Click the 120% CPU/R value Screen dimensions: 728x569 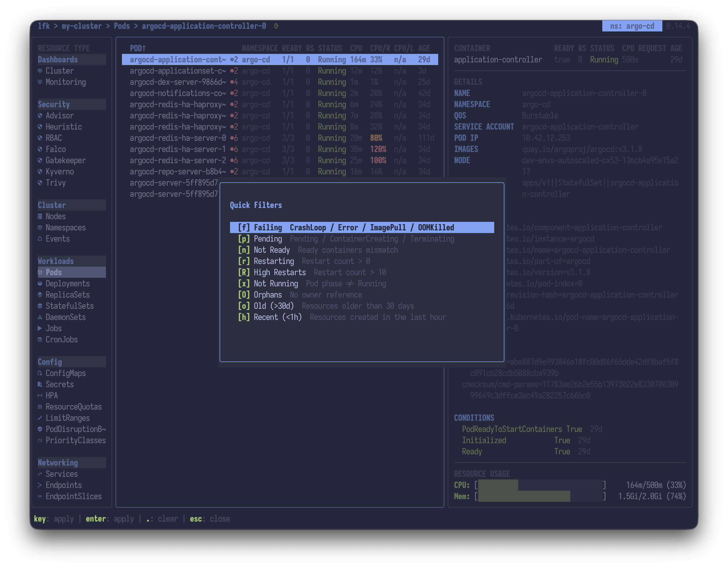(x=378, y=149)
